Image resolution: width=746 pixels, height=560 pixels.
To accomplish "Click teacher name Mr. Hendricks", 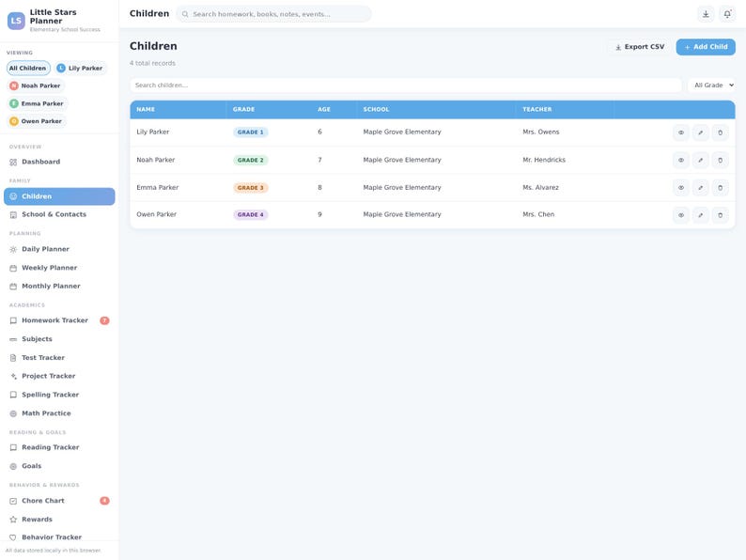I will pyautogui.click(x=544, y=160).
